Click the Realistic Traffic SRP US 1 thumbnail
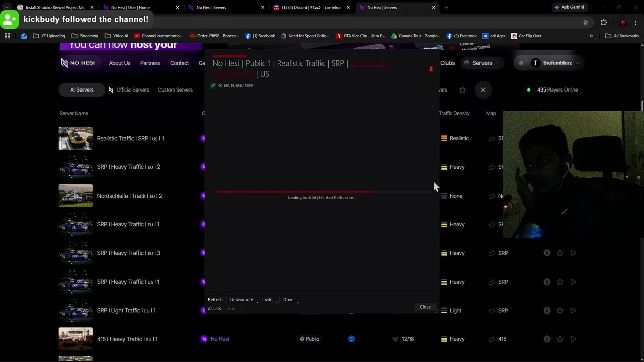The height and width of the screenshot is (362, 644). 75,138
